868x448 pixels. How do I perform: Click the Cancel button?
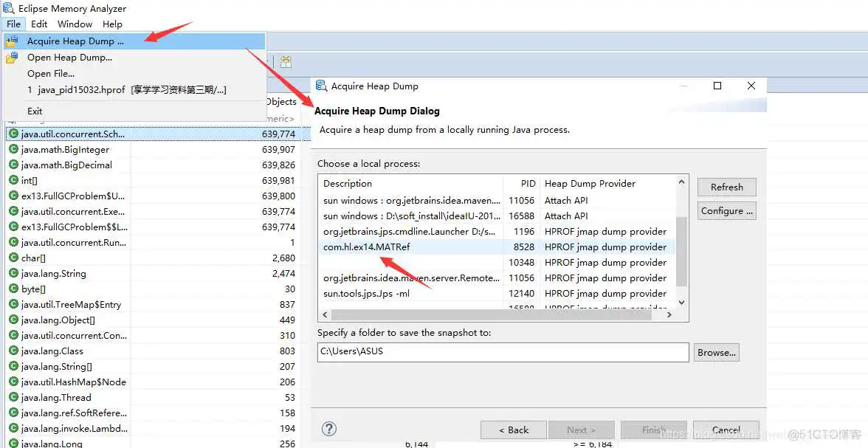726,430
